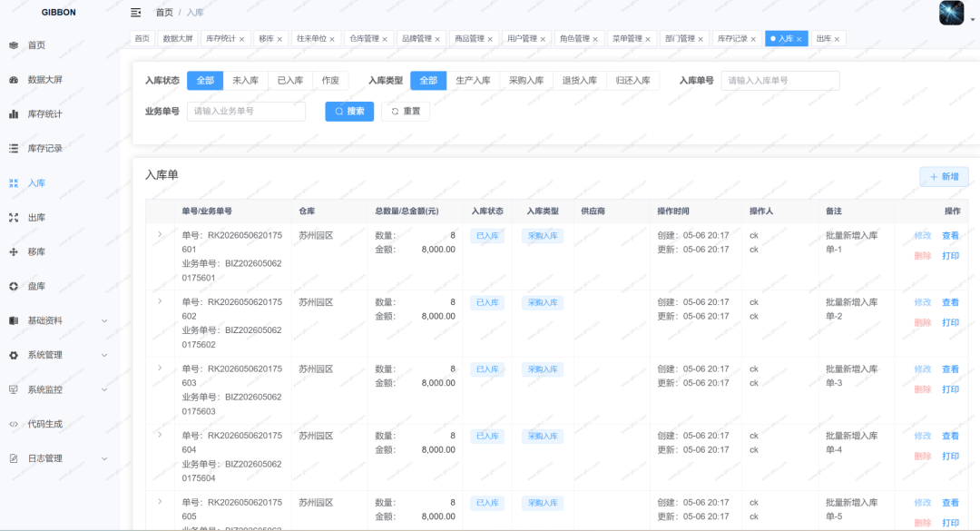Click the sidebar collapse hamburger icon
980x531 pixels.
(x=135, y=13)
